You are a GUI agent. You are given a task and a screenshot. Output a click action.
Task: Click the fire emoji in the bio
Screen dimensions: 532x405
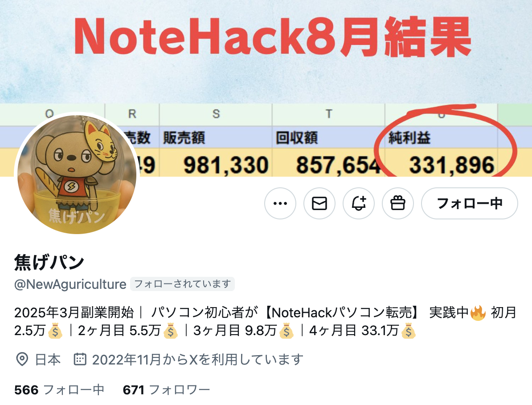[479, 313]
